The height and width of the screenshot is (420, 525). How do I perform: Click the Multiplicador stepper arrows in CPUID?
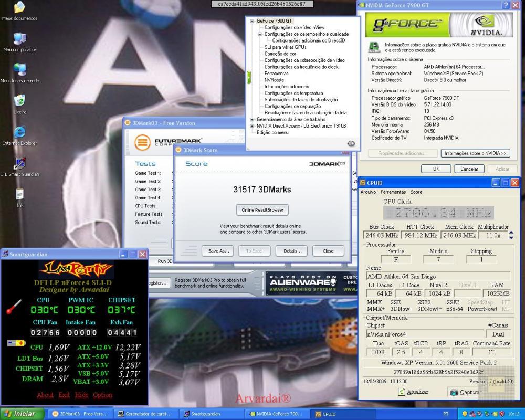pos(511,235)
